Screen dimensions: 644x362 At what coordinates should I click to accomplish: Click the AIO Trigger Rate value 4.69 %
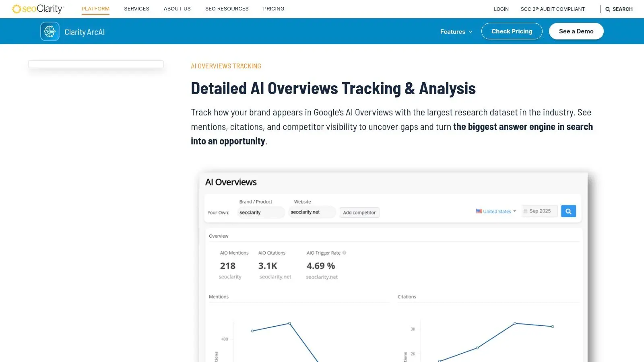[x=321, y=266]
